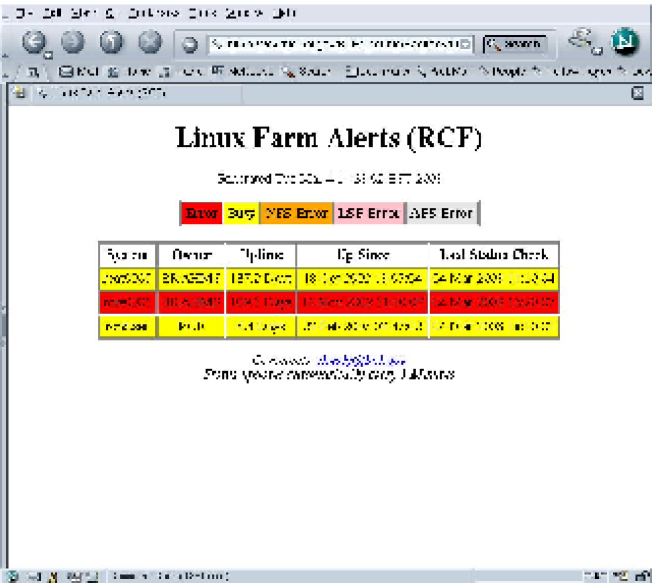The height and width of the screenshot is (583, 654).
Task: Click the Navigator icon in the status bar
Action: (x=13, y=576)
